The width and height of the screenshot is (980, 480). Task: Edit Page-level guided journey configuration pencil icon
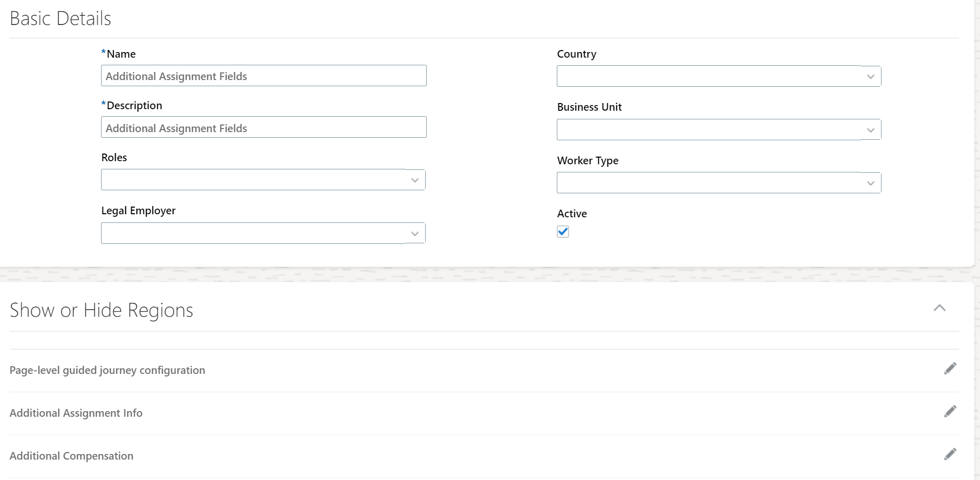[x=950, y=368]
